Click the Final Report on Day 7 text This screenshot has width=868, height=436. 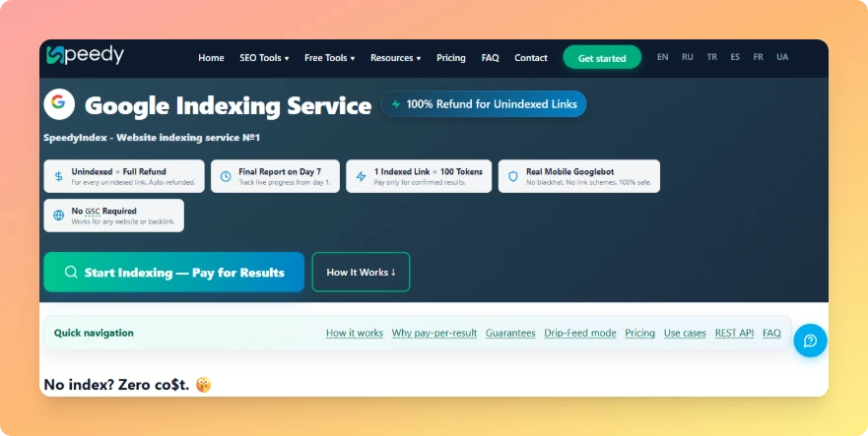[280, 171]
